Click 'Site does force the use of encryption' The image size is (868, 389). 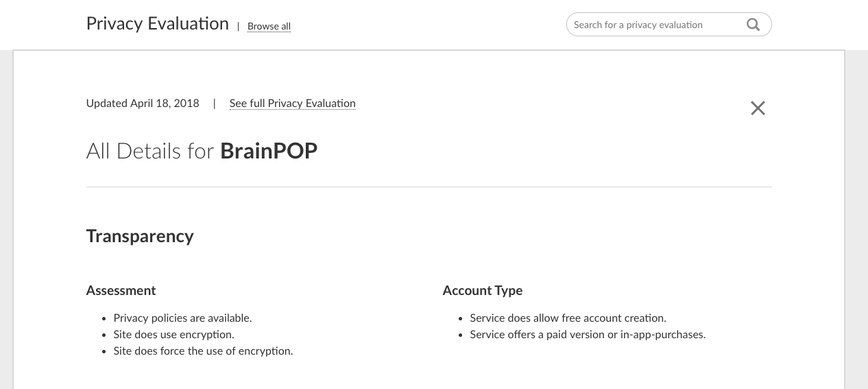[203, 351]
